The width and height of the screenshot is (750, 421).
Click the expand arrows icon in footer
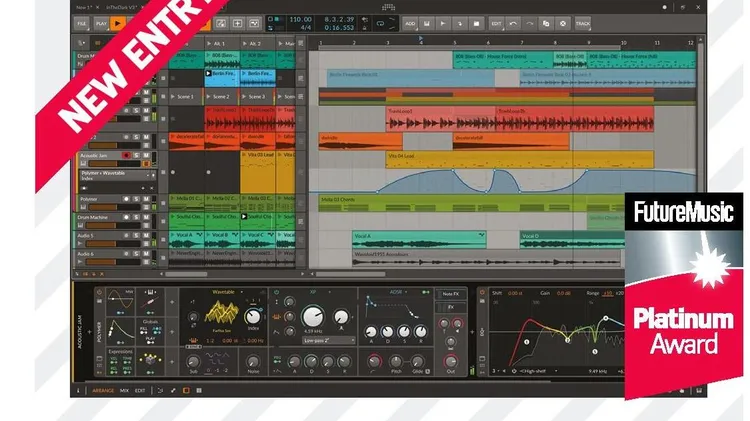173,391
